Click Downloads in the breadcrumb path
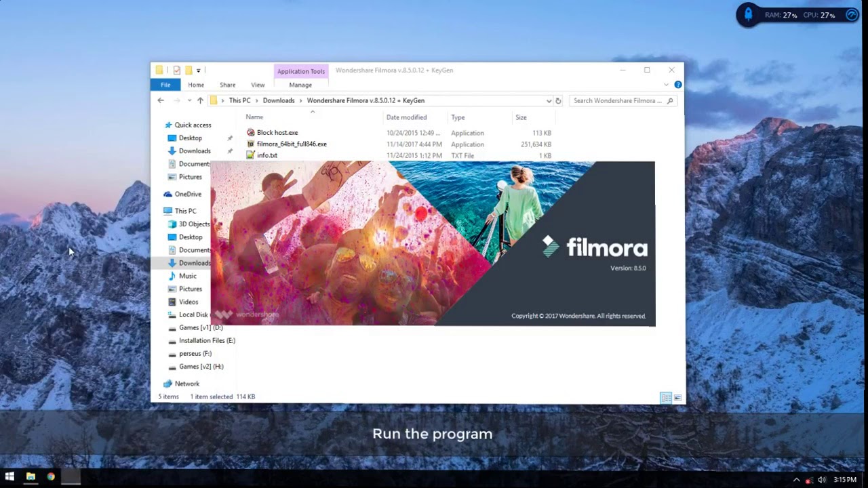The height and width of the screenshot is (488, 868). tap(279, 100)
